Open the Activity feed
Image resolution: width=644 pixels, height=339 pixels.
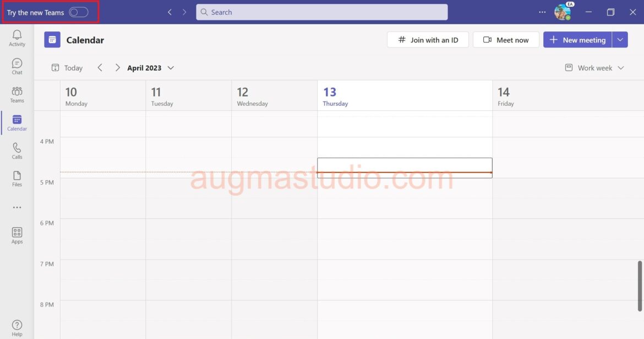[17, 37]
